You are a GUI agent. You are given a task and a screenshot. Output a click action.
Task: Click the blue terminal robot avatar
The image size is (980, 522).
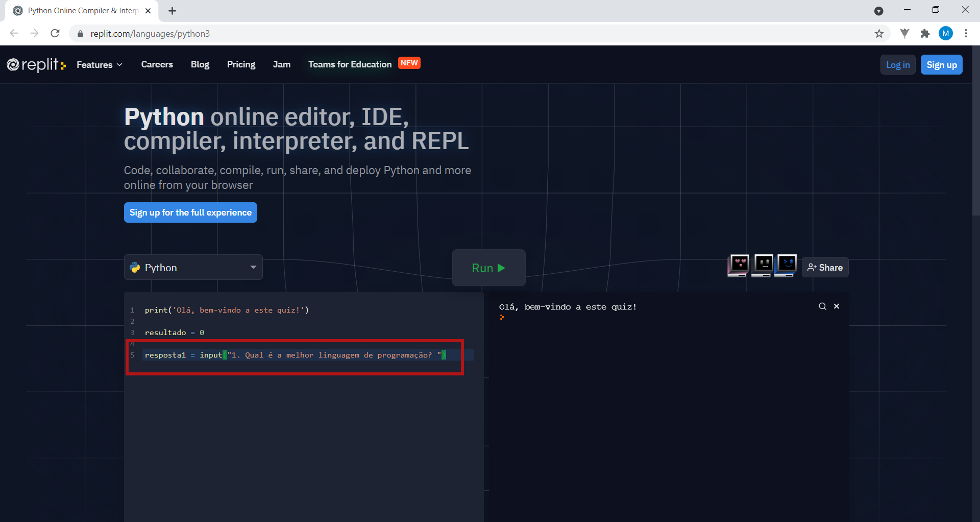point(786,265)
